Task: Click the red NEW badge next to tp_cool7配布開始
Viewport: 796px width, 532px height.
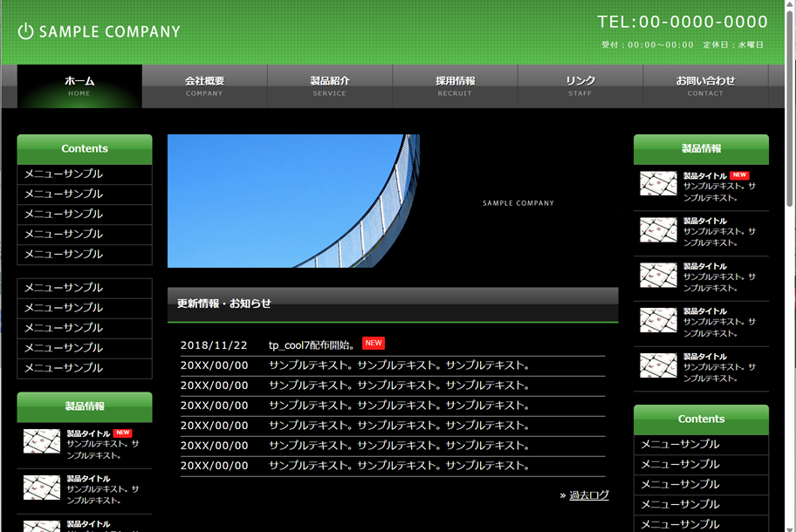Action: pos(374,344)
